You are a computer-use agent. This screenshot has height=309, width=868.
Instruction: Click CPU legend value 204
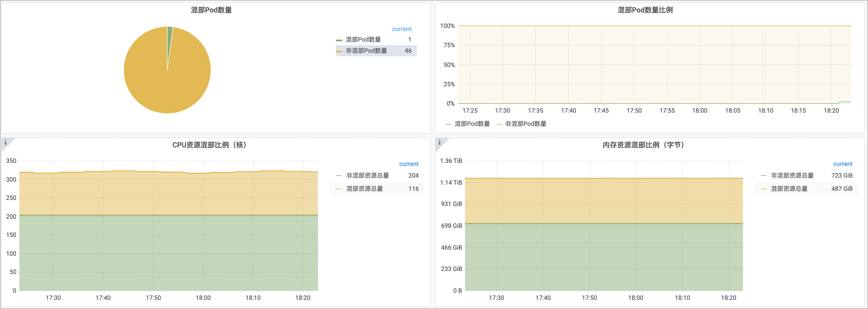413,176
